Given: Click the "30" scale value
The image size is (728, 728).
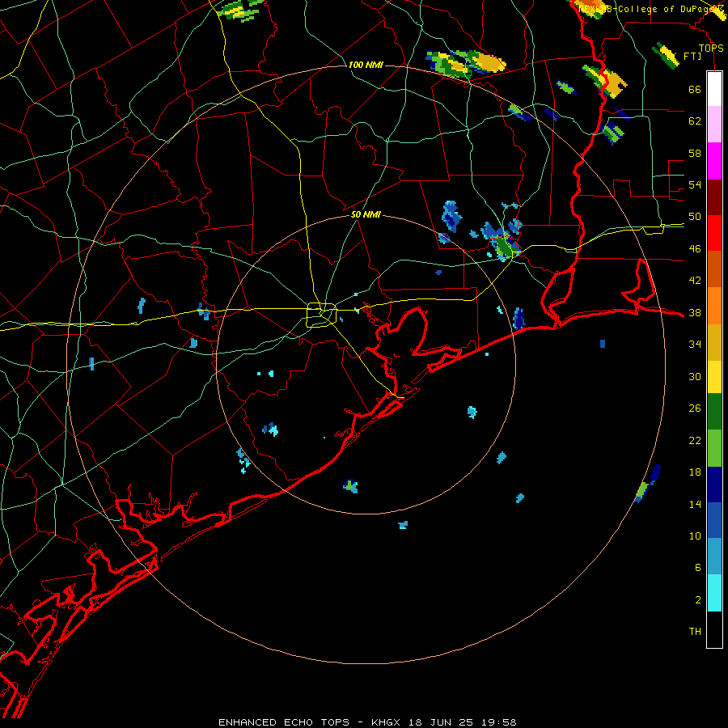Looking at the screenshot, I should 695,376.
